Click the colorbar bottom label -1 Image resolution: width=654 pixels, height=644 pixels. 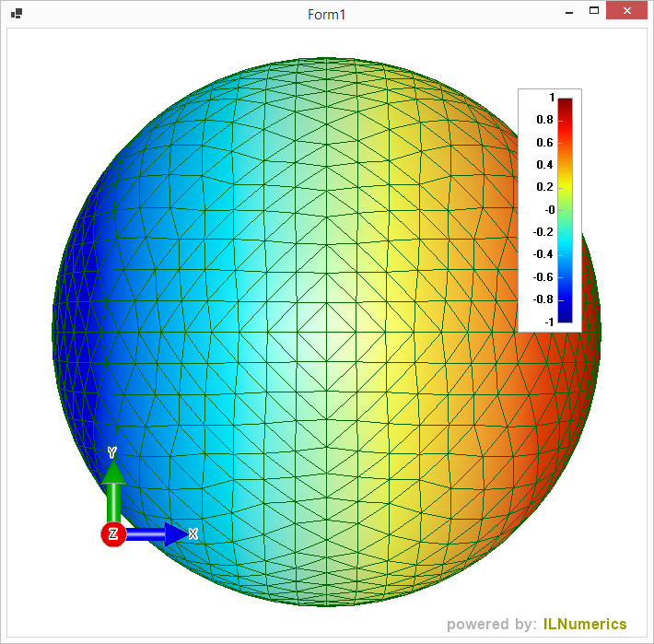pyautogui.click(x=549, y=322)
